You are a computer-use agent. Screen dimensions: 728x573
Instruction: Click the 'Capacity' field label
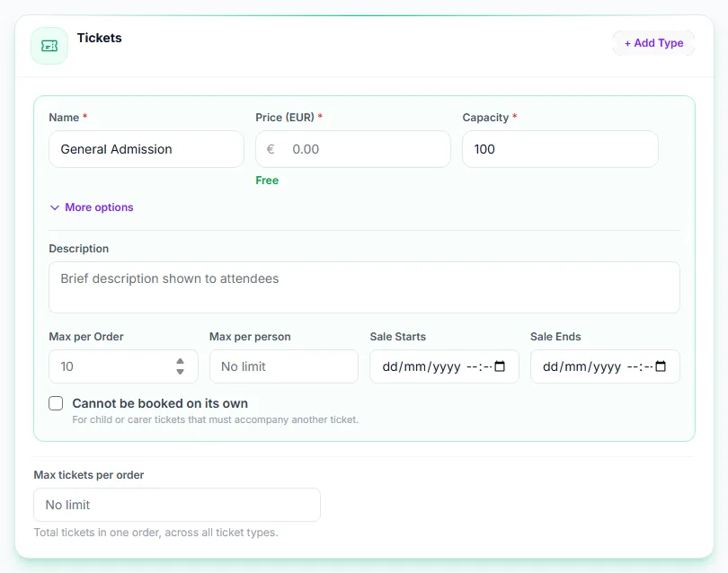coord(485,118)
